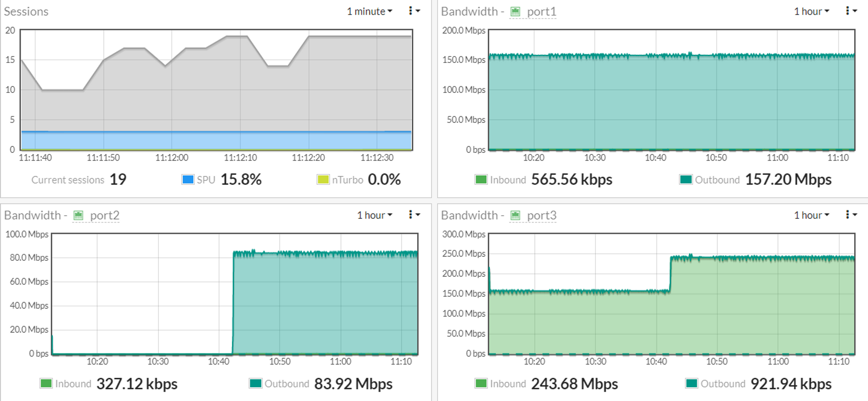Toggle port1 Outbound legend swatch
868x401 pixels.
[686, 179]
